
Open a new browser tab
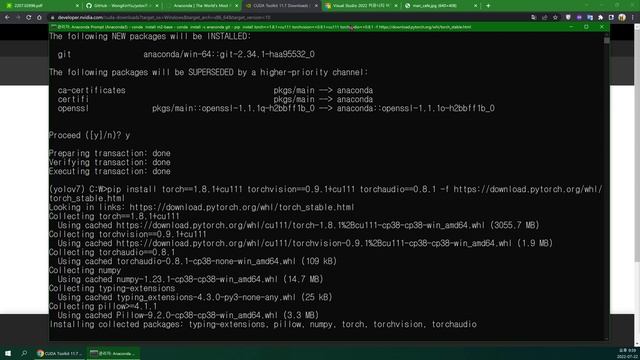click(x=488, y=6)
